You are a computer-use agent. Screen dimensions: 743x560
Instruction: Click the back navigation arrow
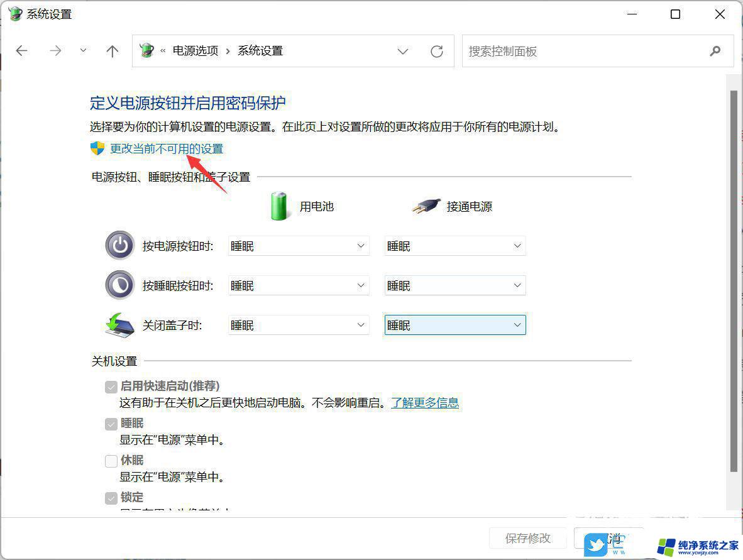pos(22,51)
